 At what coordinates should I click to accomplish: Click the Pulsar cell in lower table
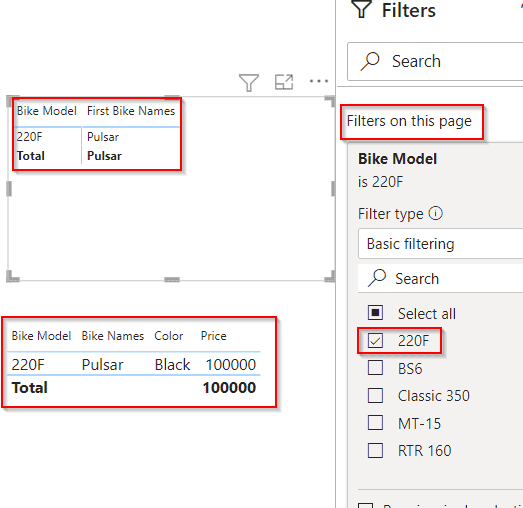[x=102, y=365]
